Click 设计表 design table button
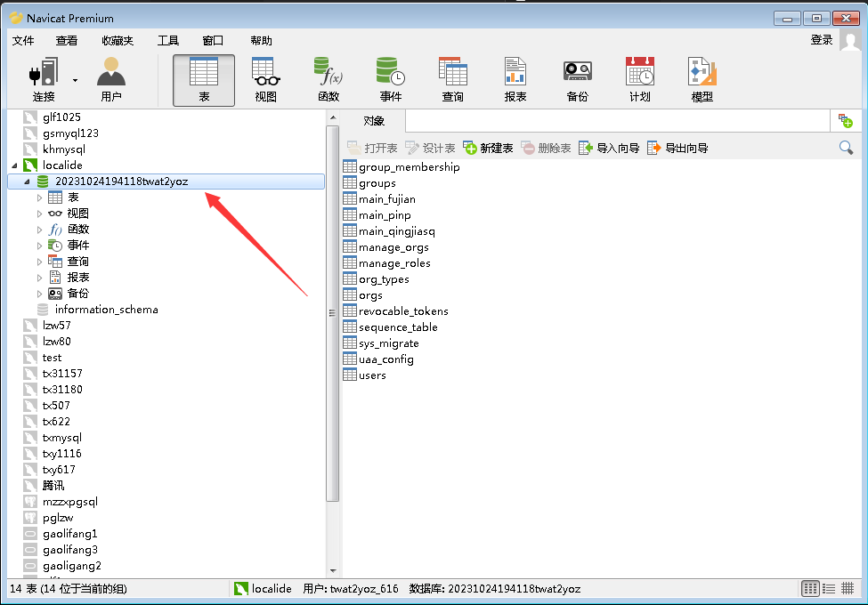 430,148
